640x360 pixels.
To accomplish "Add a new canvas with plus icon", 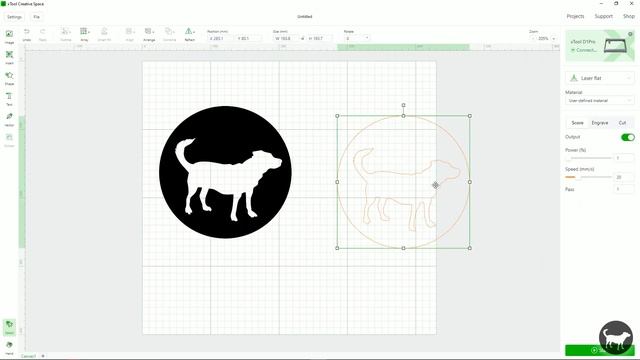I will [x=43, y=356].
